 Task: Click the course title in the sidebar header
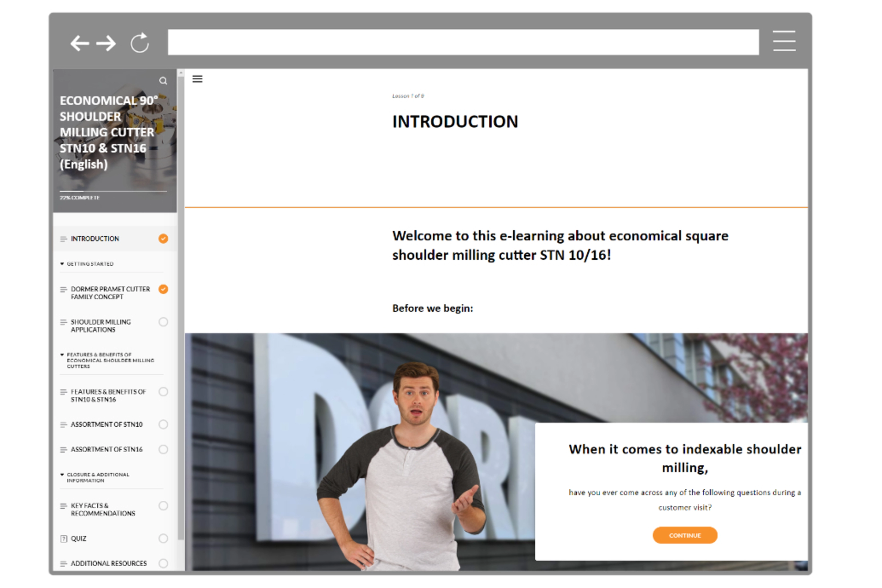point(109,132)
